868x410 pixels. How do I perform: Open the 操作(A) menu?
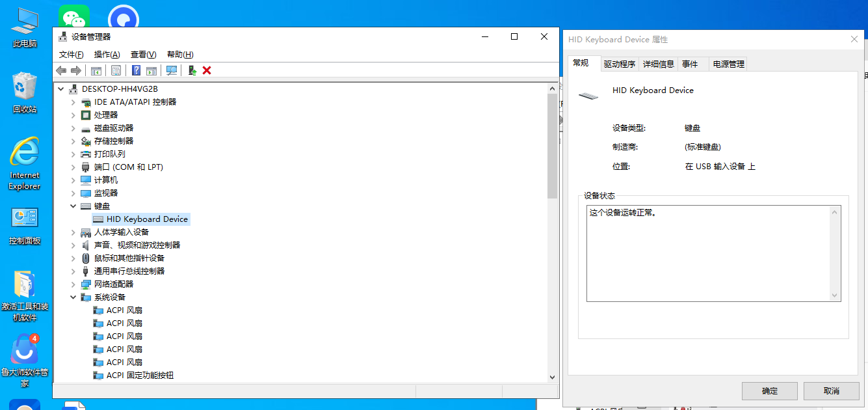[107, 55]
